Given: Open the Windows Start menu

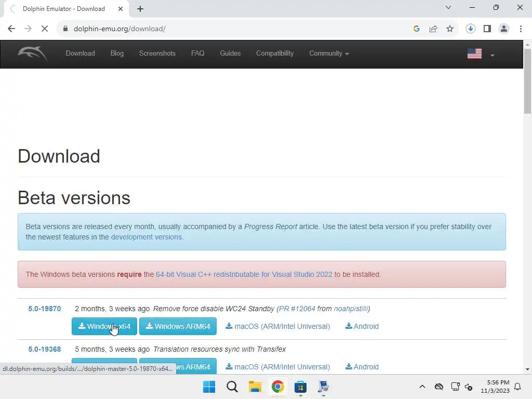Looking at the screenshot, I should [209, 387].
